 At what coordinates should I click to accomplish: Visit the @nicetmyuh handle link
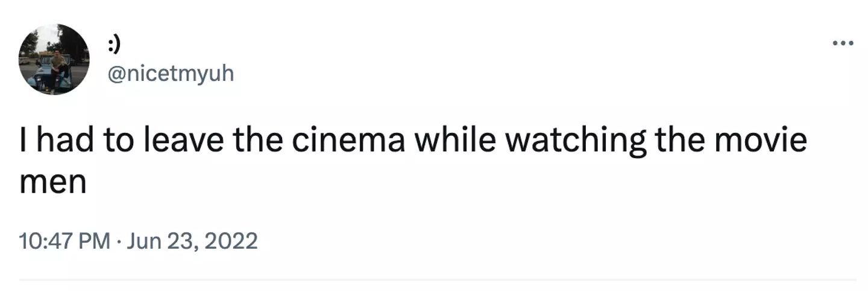click(x=169, y=74)
